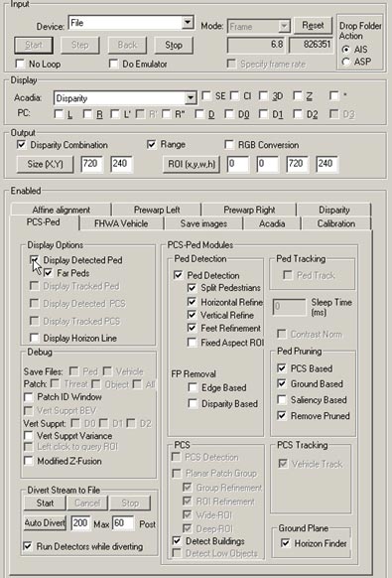Uncheck Ped Detection checkbox
Viewport: 392px width, 578px height.
[x=178, y=275]
